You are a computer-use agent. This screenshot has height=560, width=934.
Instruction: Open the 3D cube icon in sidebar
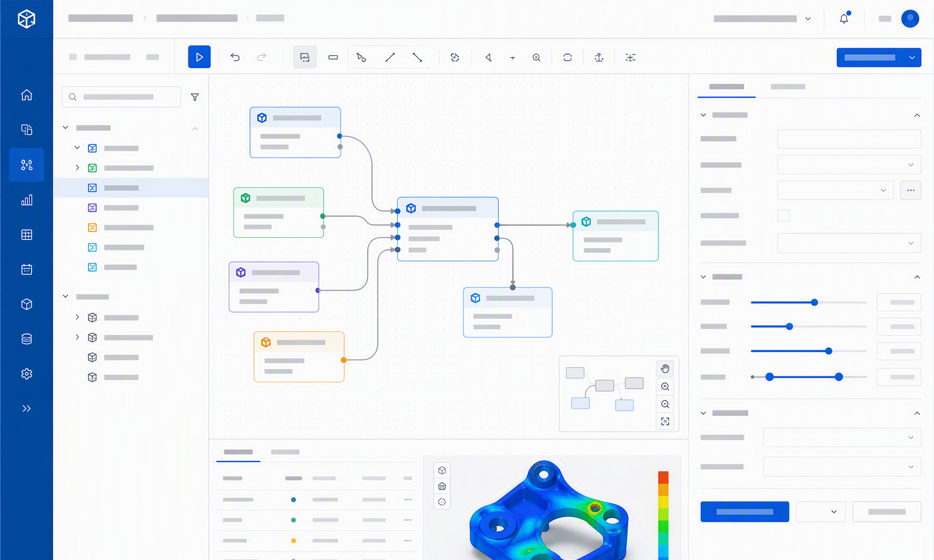tap(27, 304)
